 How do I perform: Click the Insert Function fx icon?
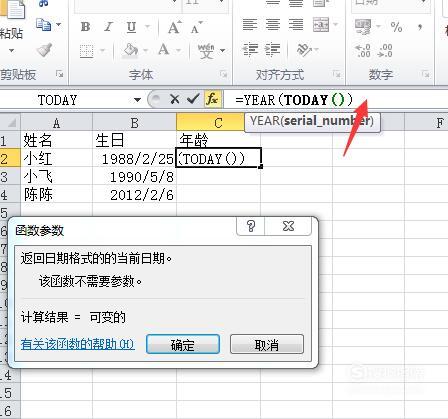pyautogui.click(x=212, y=99)
